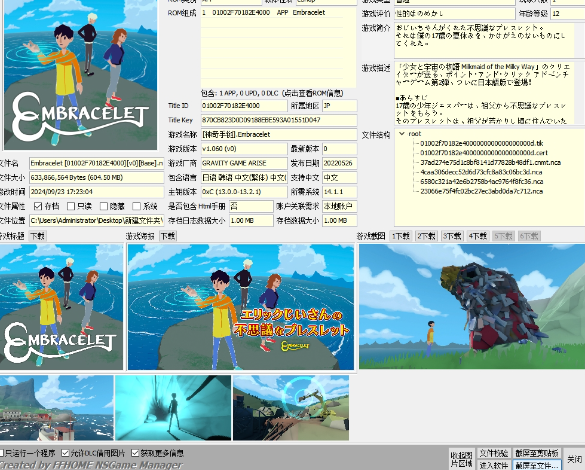The image size is (585, 470).
Task: Toggle the 只读 file attribute checkbox
Action: tap(71, 206)
